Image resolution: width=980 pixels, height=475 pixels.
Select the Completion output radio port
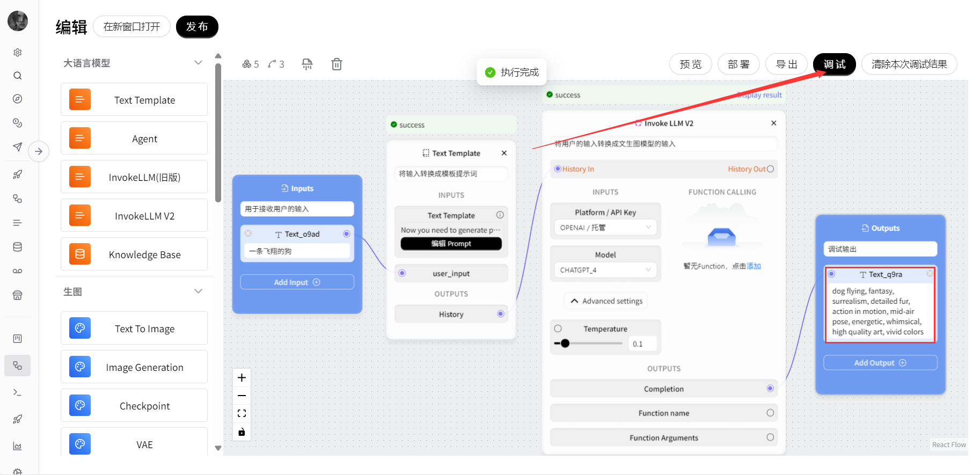[770, 389]
